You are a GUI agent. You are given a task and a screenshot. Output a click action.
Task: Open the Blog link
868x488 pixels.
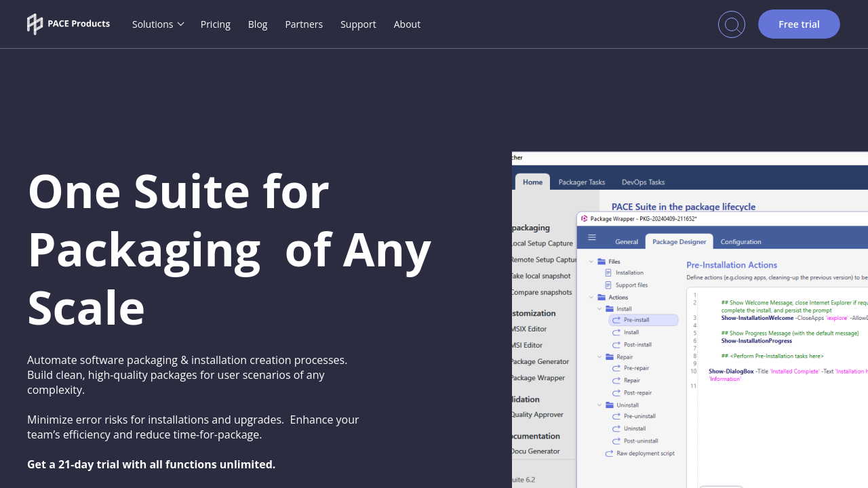[x=258, y=24]
